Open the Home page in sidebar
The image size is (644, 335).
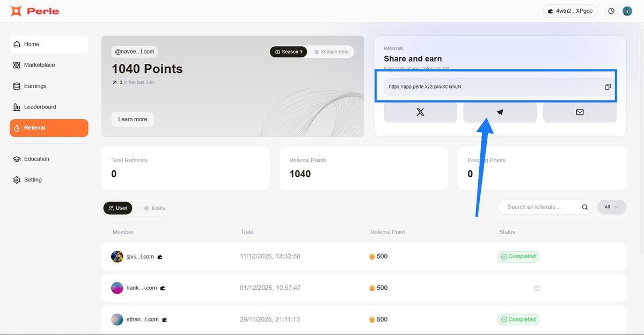[x=49, y=44]
